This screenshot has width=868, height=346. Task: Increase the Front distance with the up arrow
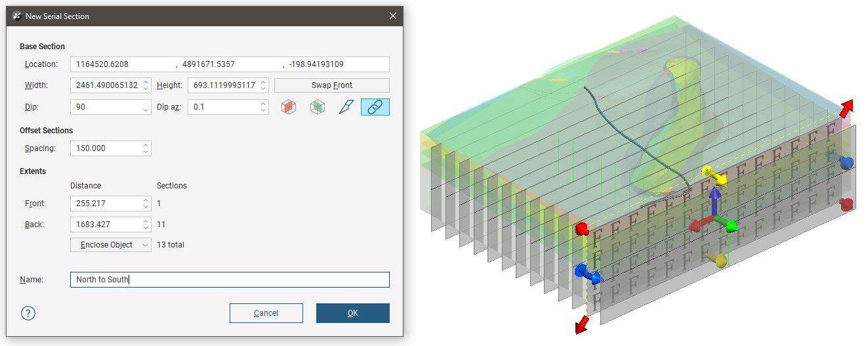146,200
